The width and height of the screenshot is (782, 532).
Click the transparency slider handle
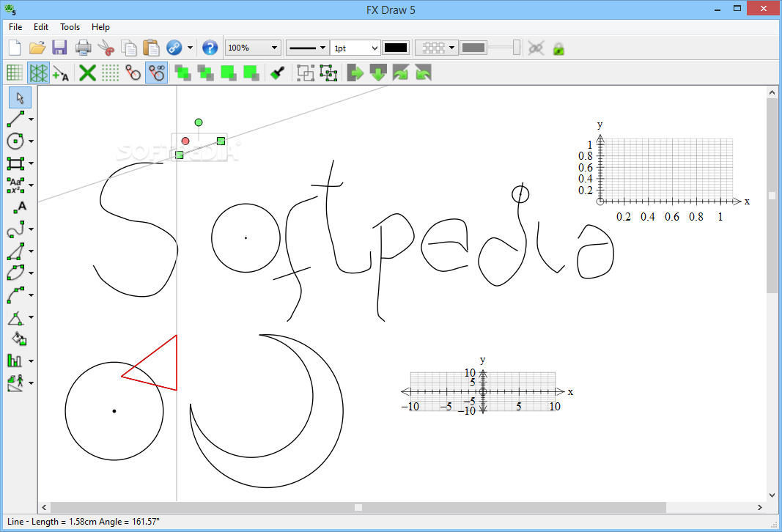[x=516, y=48]
